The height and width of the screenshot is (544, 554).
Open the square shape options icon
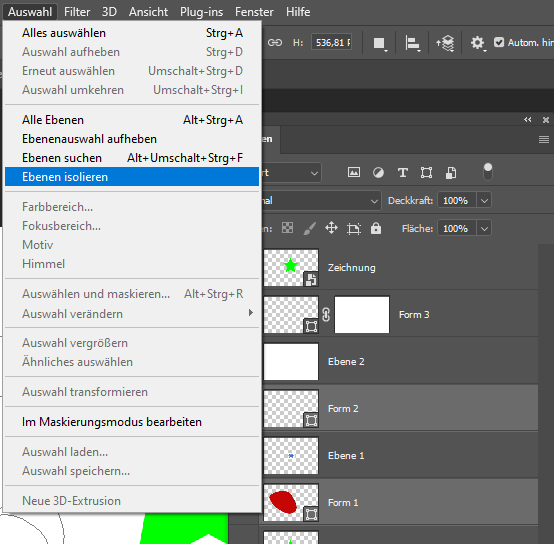[x=380, y=43]
